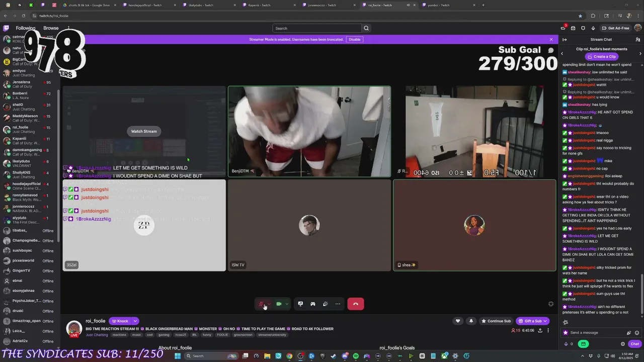The height and width of the screenshot is (362, 644).
Task: Toggle the green camera button
Action: pos(279,304)
